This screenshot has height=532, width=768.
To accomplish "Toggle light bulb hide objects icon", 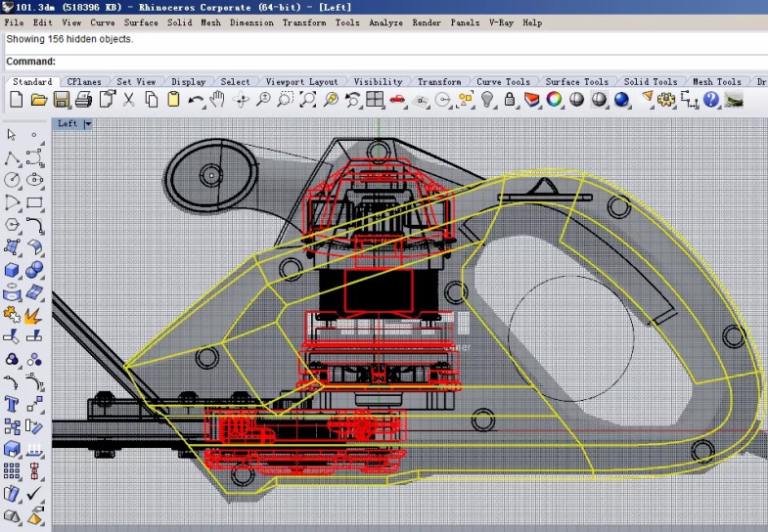I will [x=488, y=100].
